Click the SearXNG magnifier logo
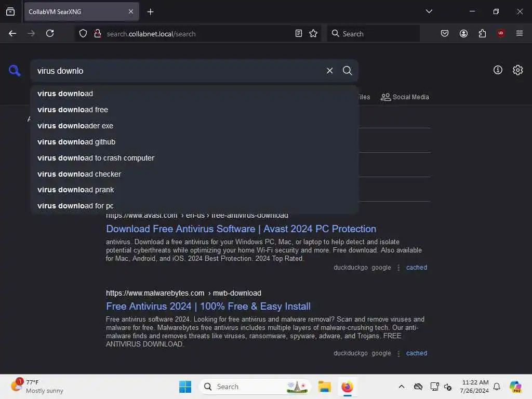Image resolution: width=532 pixels, height=399 pixels. pos(15,71)
